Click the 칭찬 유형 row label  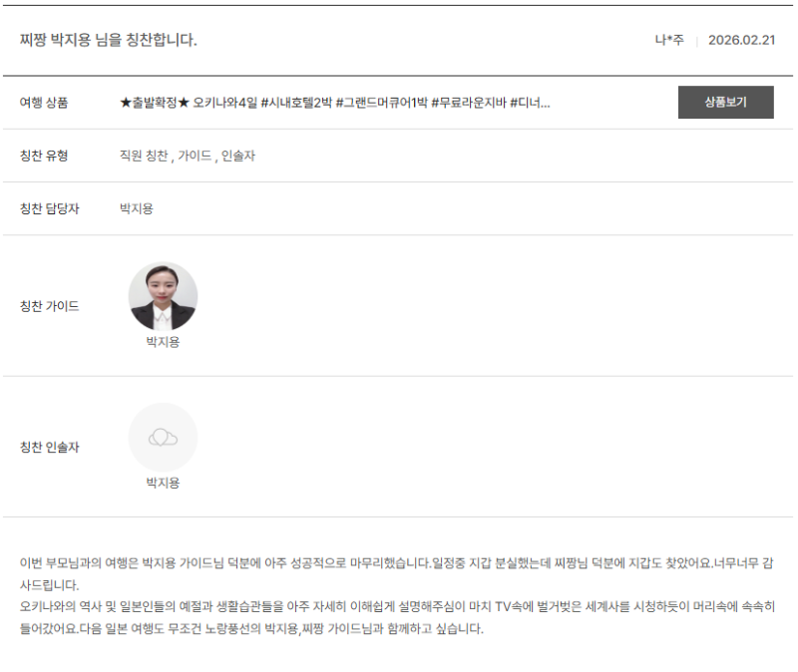pos(45,157)
